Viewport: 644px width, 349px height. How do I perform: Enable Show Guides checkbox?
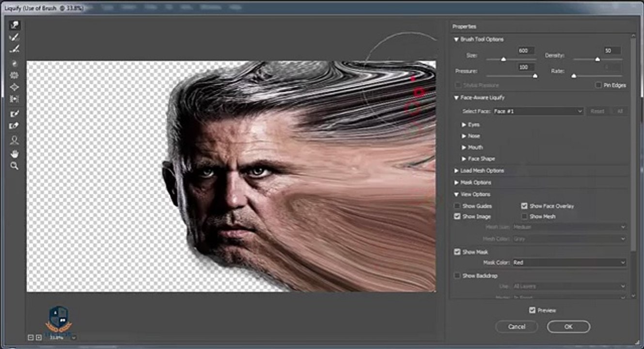point(457,206)
